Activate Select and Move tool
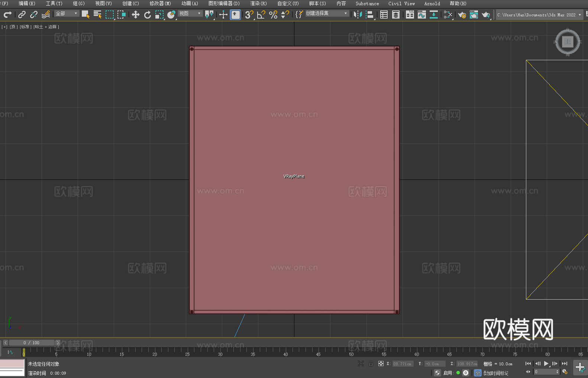 (136, 14)
